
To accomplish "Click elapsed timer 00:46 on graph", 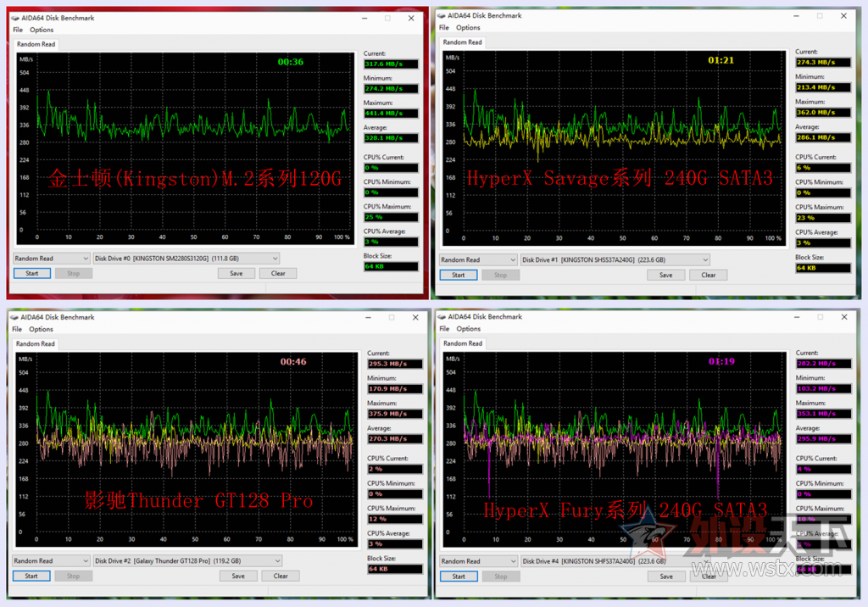I will coord(293,362).
